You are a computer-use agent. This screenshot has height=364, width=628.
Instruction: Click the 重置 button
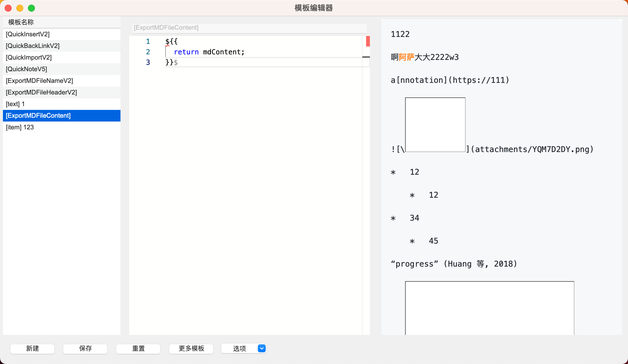click(x=138, y=348)
